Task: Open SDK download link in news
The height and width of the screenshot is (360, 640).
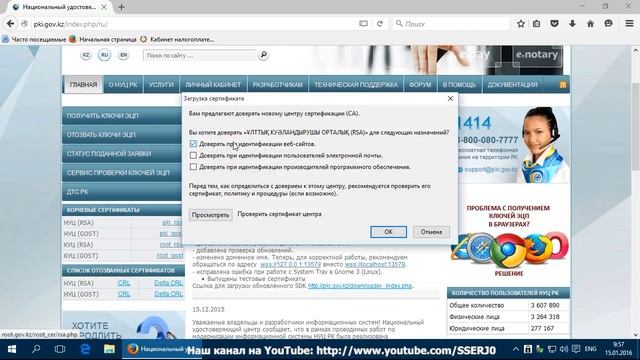Action: pos(360,286)
